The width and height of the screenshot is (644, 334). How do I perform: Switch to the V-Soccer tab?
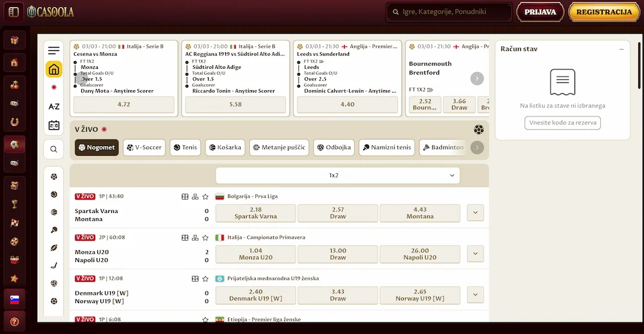[144, 147]
